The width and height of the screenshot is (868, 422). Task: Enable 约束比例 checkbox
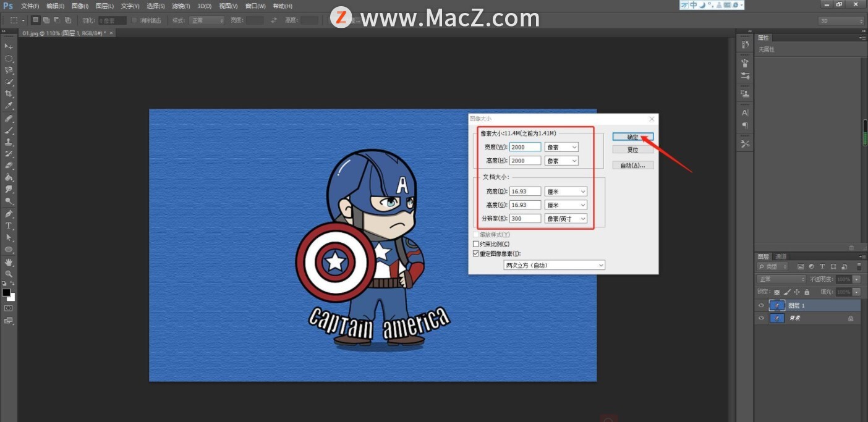coord(476,244)
